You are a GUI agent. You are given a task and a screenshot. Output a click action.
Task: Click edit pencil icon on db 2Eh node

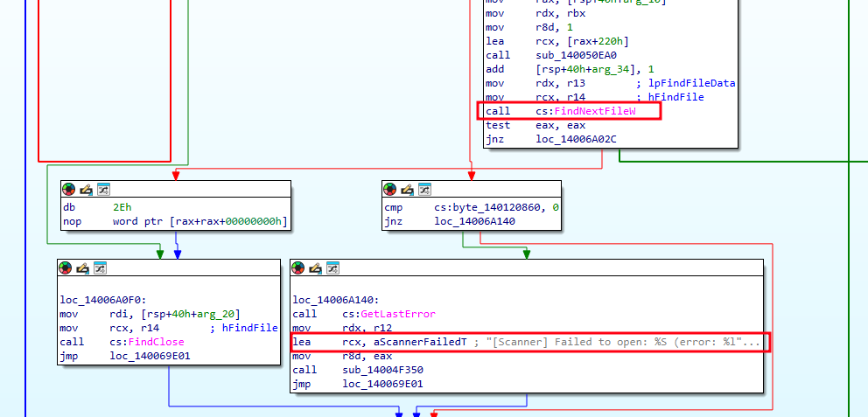click(x=86, y=189)
